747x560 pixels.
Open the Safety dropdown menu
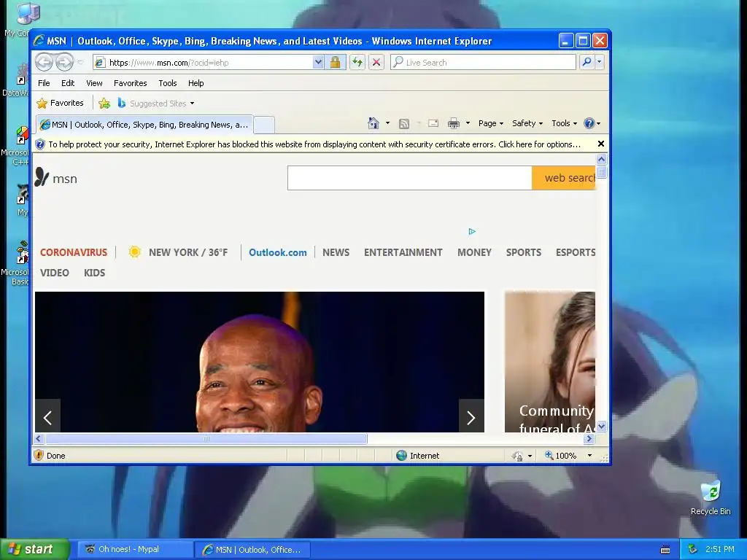(x=527, y=123)
